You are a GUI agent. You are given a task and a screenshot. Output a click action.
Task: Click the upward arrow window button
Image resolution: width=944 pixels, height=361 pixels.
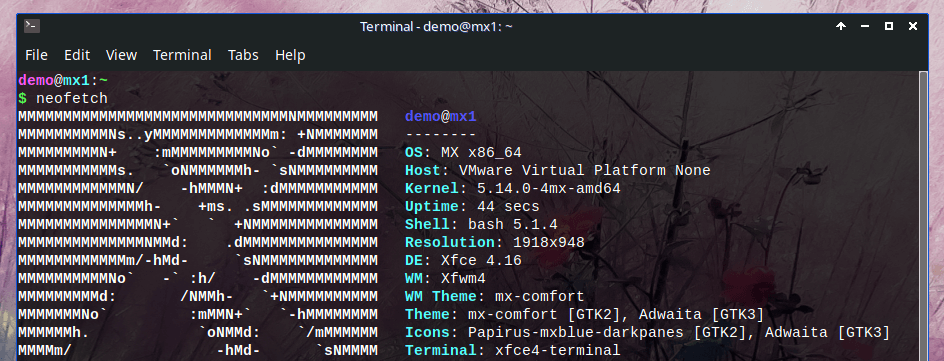pos(841,26)
